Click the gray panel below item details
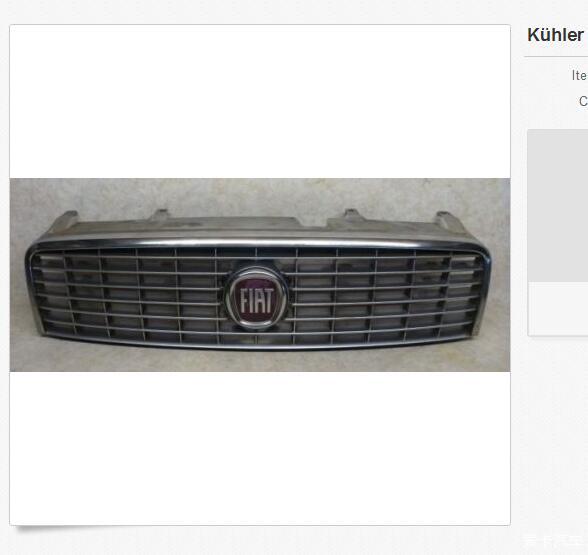 tap(558, 206)
